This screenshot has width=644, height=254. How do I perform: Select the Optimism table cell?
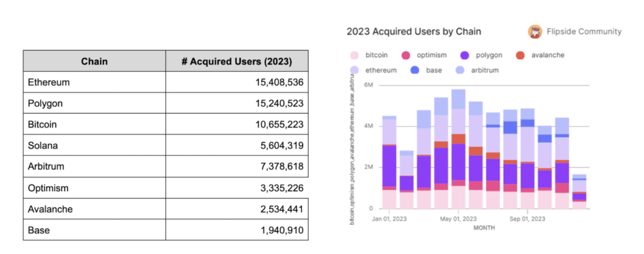(94, 187)
